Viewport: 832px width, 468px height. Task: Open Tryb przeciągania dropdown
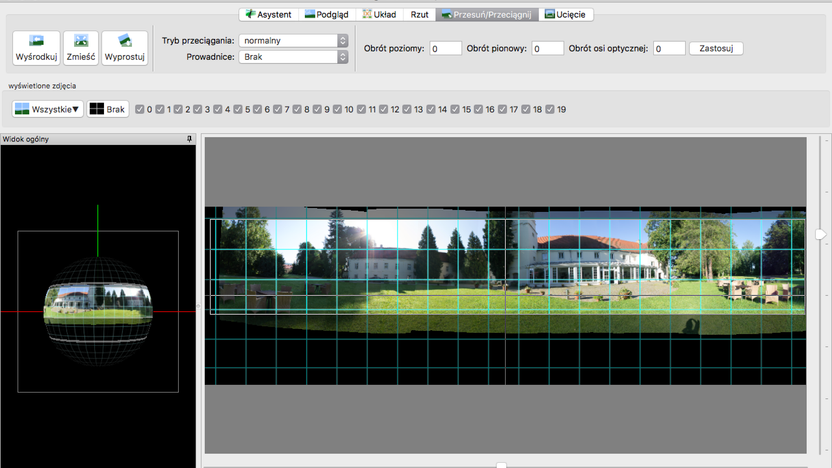click(x=293, y=40)
